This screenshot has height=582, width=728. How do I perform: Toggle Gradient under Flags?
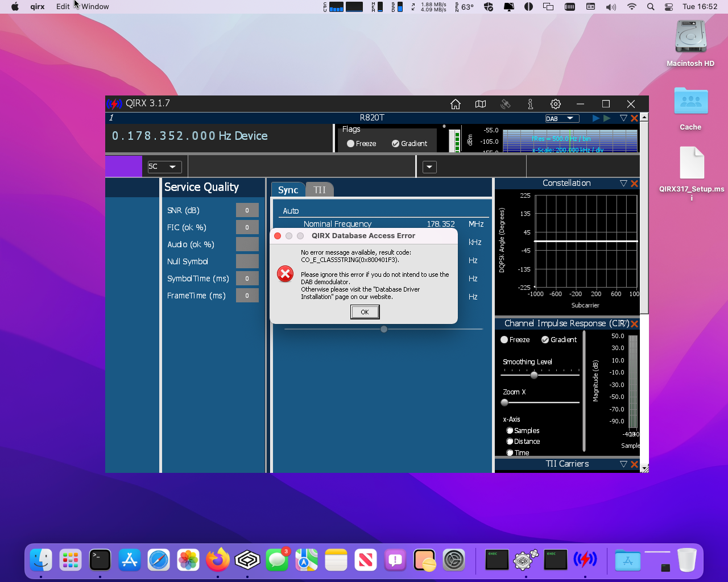point(409,144)
